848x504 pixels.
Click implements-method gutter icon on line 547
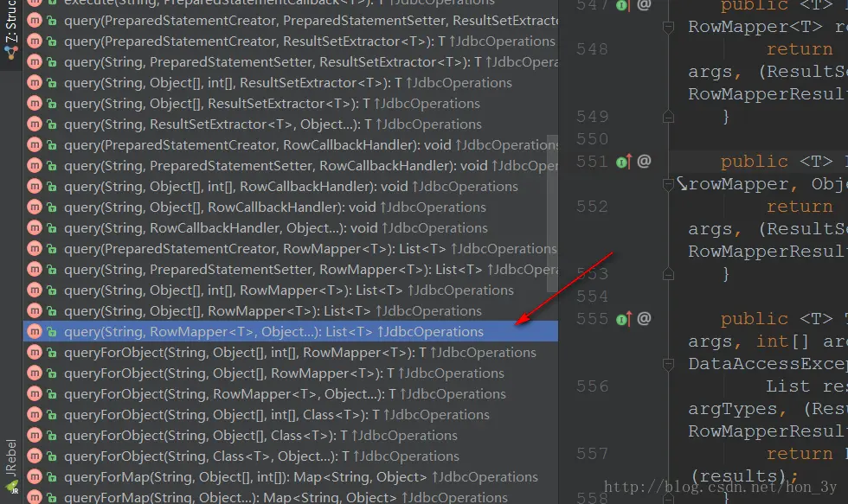[624, 5]
